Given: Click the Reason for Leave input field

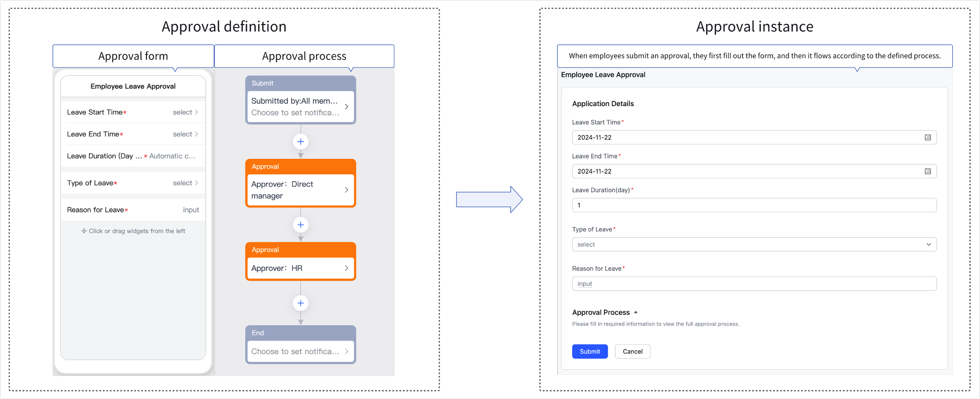Looking at the screenshot, I should coord(754,284).
